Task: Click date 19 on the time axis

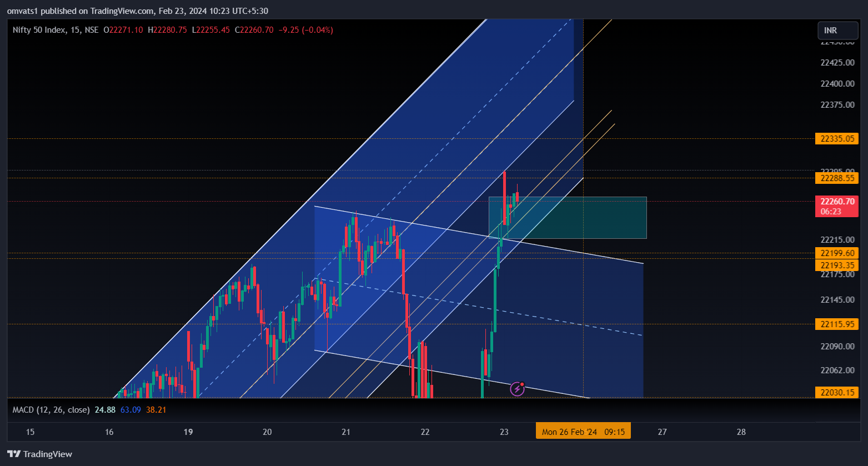Action: (188, 432)
